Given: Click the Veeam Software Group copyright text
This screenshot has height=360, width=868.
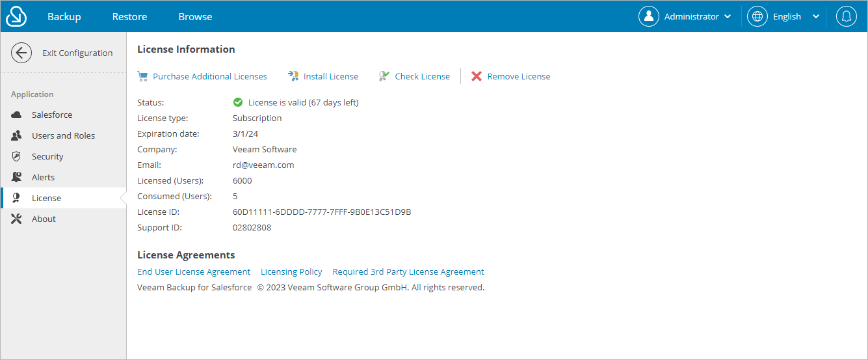Looking at the screenshot, I should pos(371,287).
